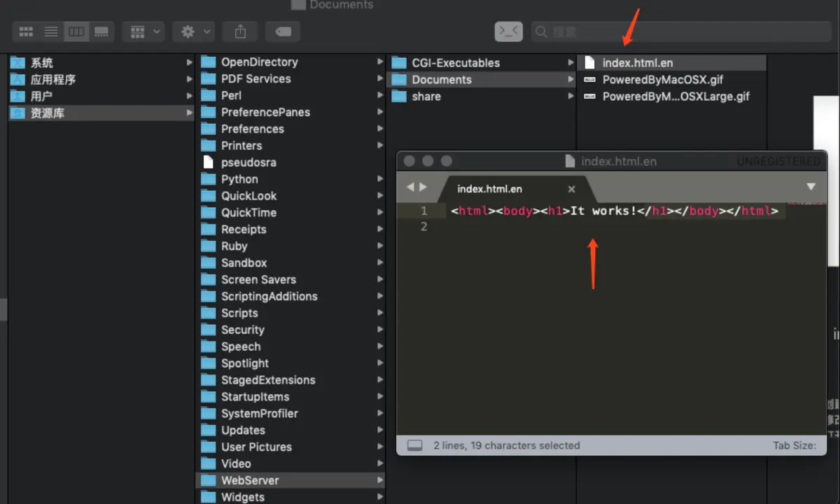Select the Documents folder in WebServer column
The width and height of the screenshot is (840, 504).
482,80
